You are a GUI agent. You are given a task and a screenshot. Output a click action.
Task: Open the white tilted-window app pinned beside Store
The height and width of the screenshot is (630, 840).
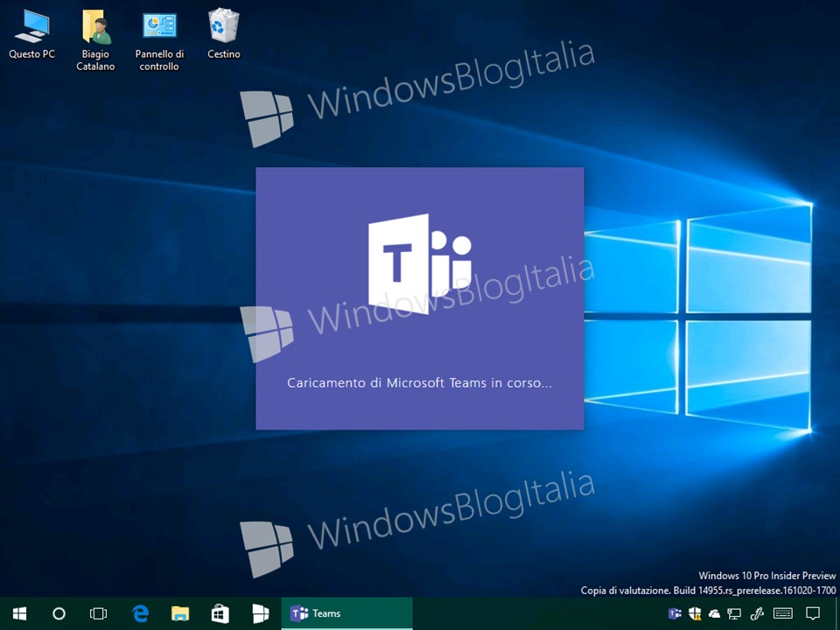click(x=261, y=613)
